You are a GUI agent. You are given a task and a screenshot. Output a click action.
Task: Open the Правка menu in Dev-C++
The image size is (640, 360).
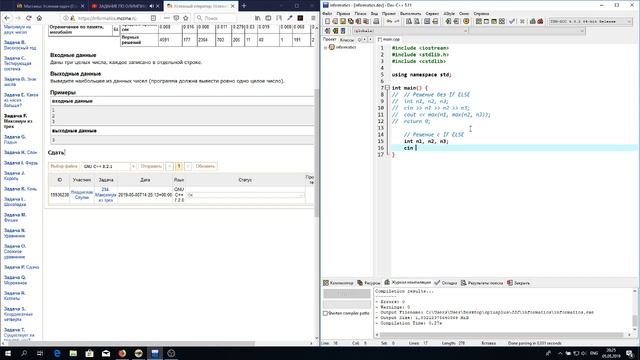[343, 13]
